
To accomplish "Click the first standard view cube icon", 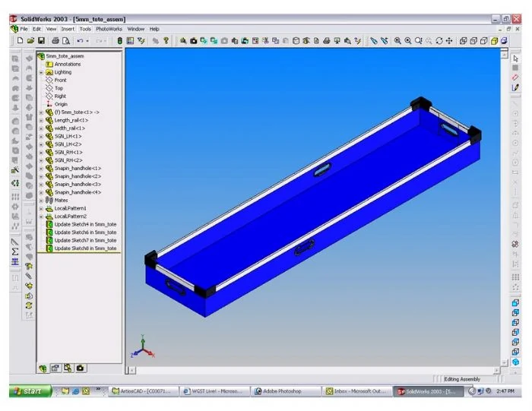I will (x=515, y=303).
